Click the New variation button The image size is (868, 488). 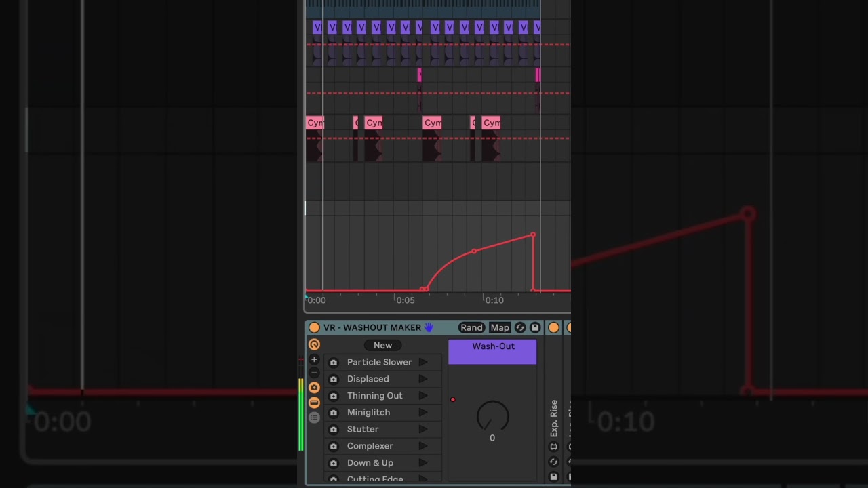(382, 345)
